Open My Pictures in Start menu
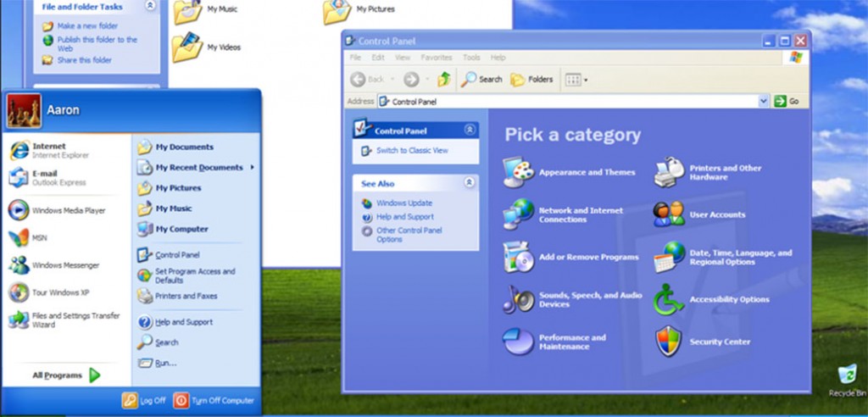The image size is (868, 417). click(170, 187)
